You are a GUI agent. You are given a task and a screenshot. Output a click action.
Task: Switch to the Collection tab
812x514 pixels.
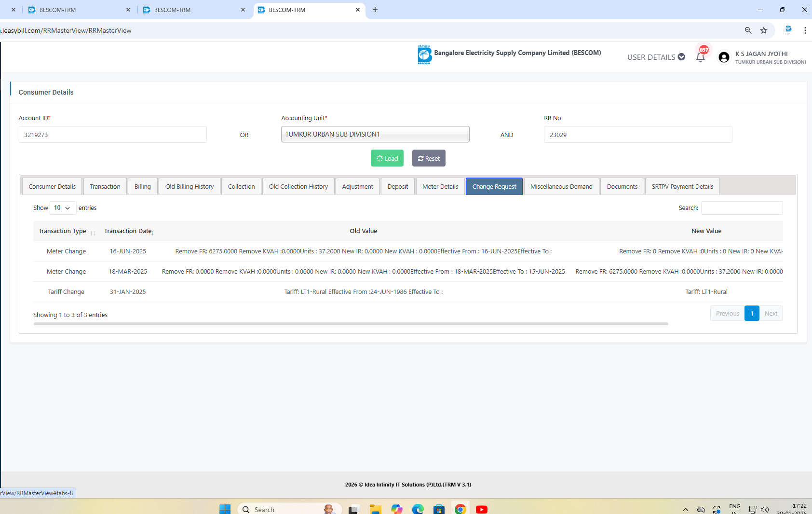(242, 186)
